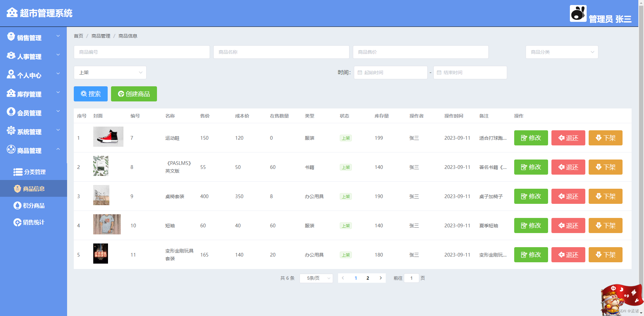Expand the 个人中心 menu chevron
The width and height of the screenshot is (644, 316).
point(58,74)
